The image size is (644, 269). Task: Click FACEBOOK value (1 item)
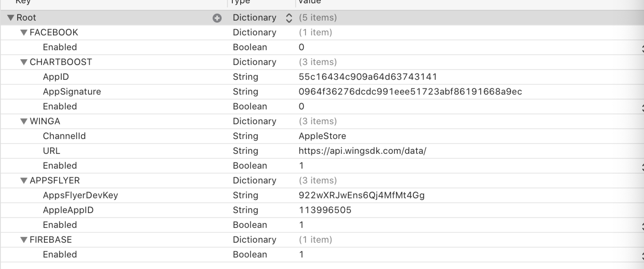point(315,32)
